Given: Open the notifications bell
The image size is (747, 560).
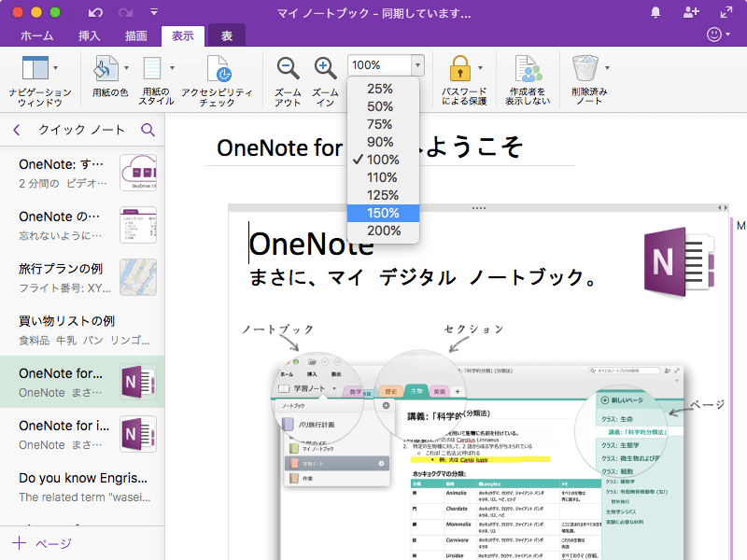Looking at the screenshot, I should pos(655,13).
